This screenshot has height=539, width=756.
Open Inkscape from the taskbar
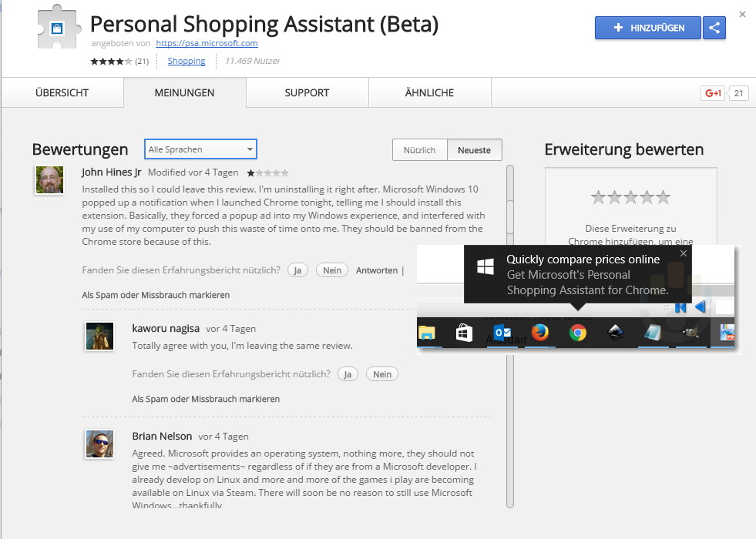click(615, 333)
